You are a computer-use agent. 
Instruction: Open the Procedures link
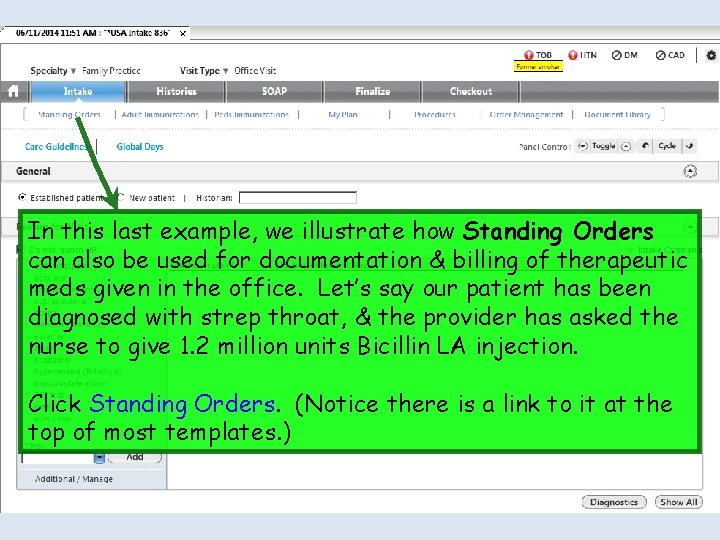point(435,114)
